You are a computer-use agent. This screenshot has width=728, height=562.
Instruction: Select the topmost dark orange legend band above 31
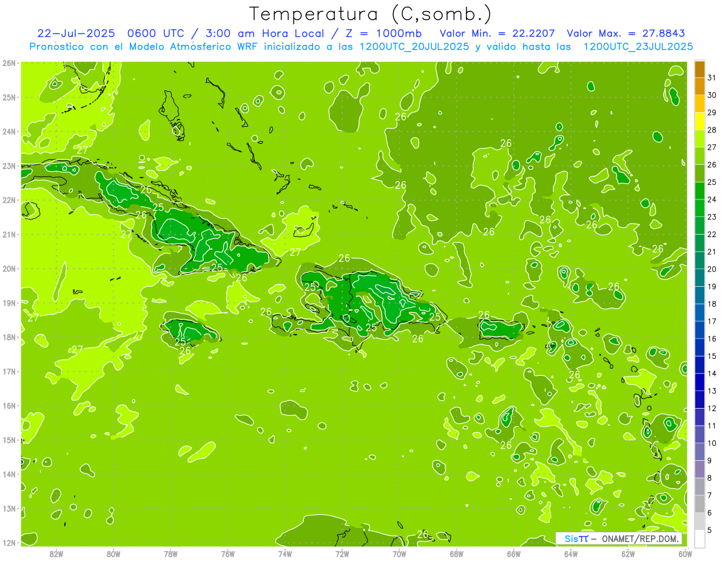pyautogui.click(x=699, y=69)
